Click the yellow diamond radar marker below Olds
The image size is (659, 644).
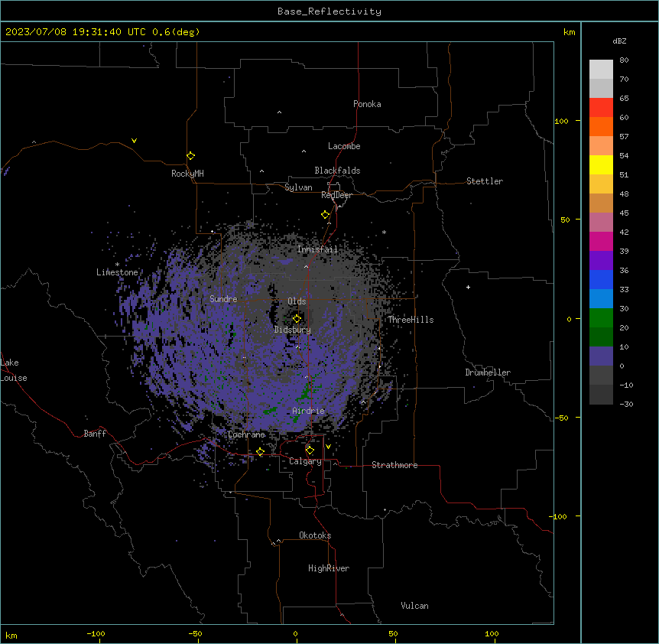click(x=297, y=319)
